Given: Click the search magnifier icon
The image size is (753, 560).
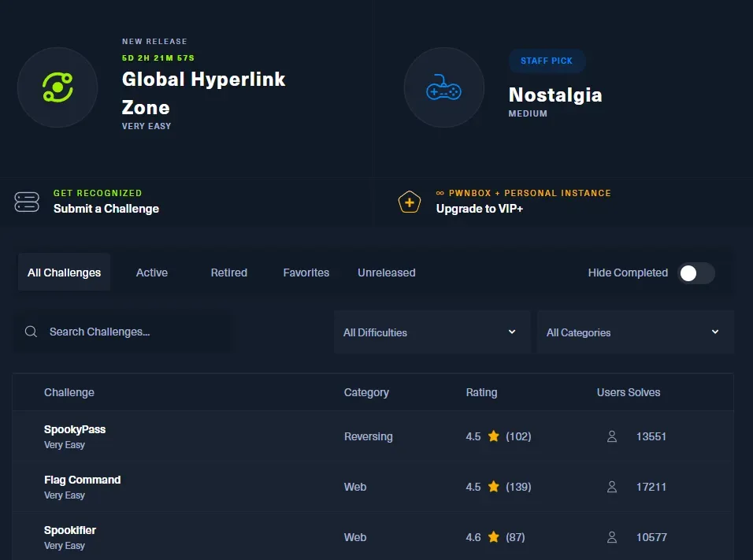Looking at the screenshot, I should pyautogui.click(x=32, y=332).
